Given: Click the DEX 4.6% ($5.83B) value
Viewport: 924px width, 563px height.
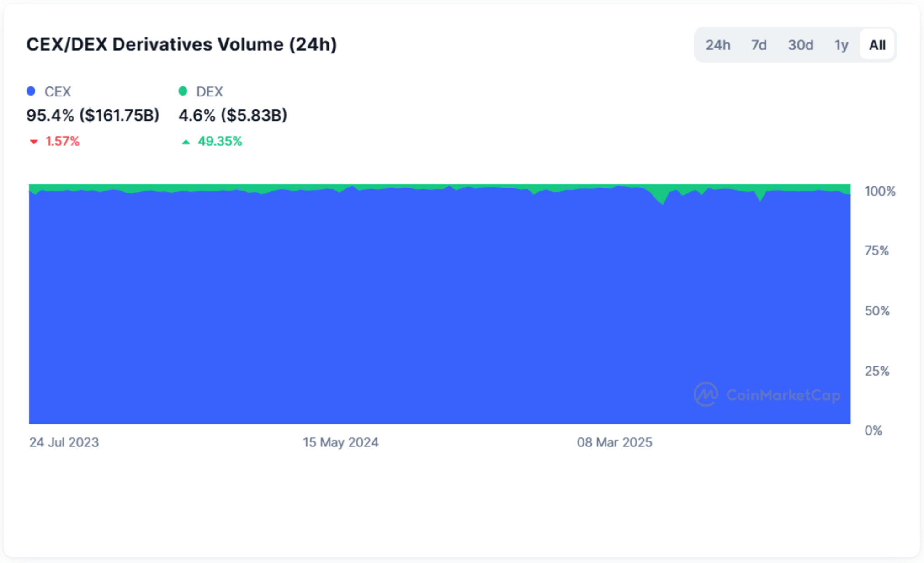Looking at the screenshot, I should click(x=233, y=115).
